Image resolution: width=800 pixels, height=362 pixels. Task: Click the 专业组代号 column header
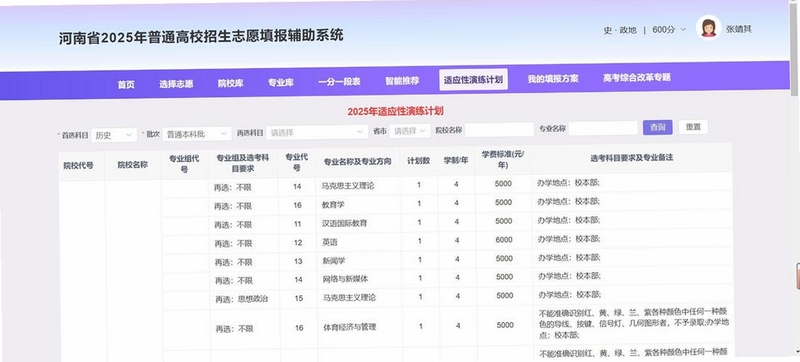click(x=184, y=164)
